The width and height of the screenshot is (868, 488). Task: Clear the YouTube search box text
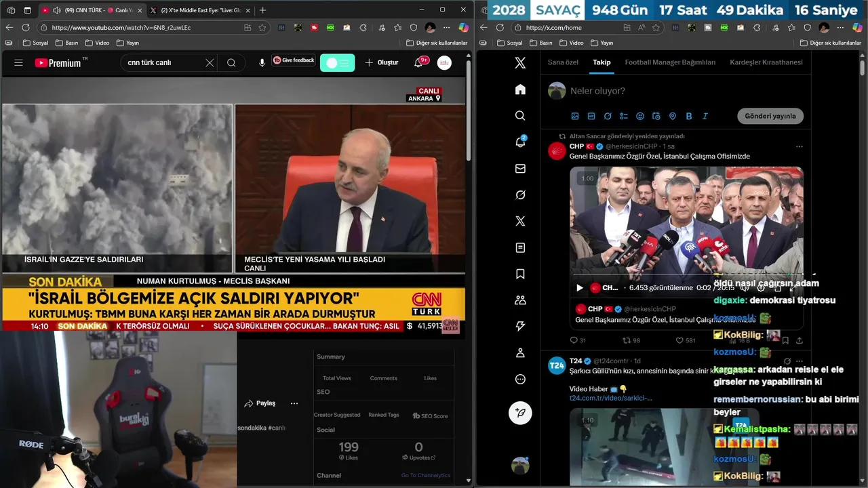click(210, 62)
